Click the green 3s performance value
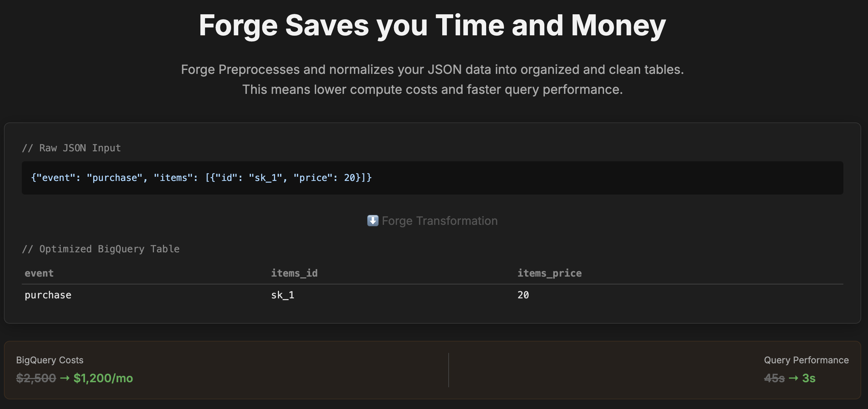Screen dimensions: 868x409 [x=809, y=378]
